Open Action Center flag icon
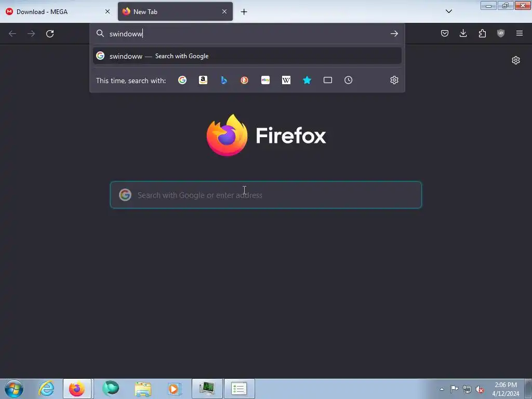Viewport: 532px width, 399px height. point(454,389)
